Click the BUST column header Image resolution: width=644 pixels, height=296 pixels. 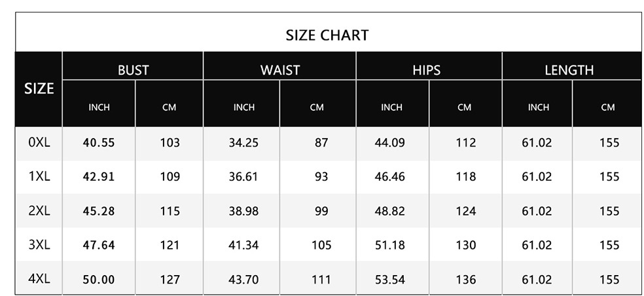pos(133,70)
